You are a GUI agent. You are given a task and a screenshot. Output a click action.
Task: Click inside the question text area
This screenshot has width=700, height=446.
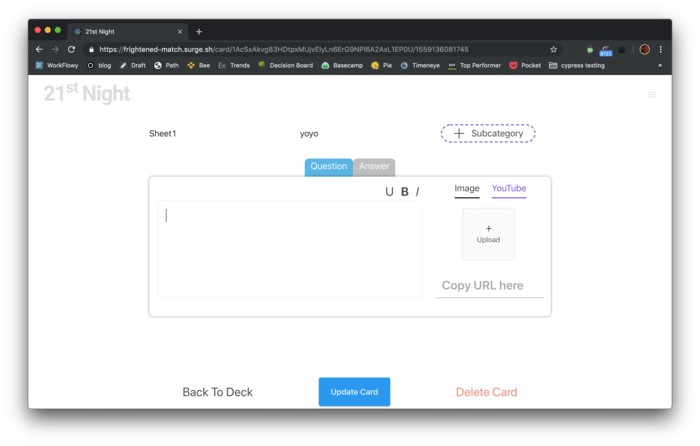click(x=289, y=248)
